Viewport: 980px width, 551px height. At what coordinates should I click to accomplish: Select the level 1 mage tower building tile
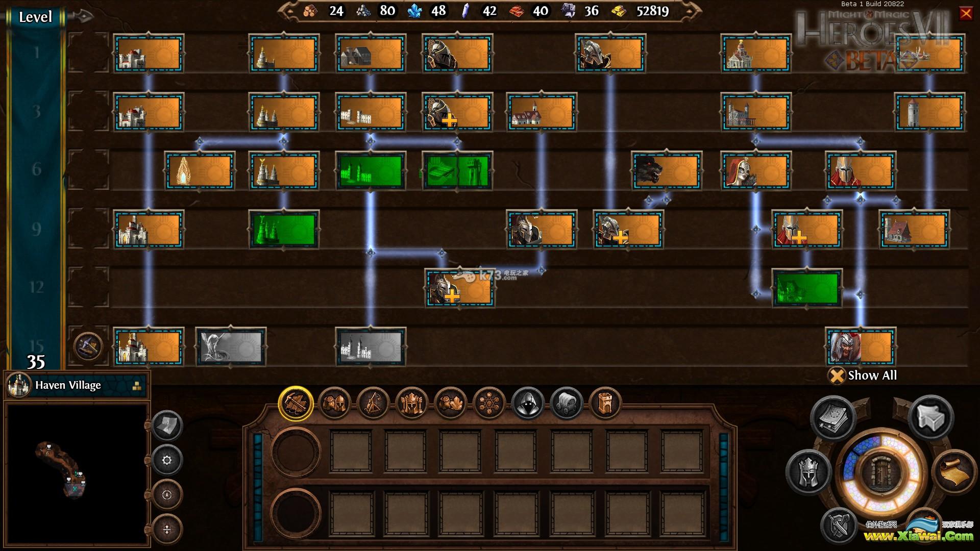[x=284, y=54]
